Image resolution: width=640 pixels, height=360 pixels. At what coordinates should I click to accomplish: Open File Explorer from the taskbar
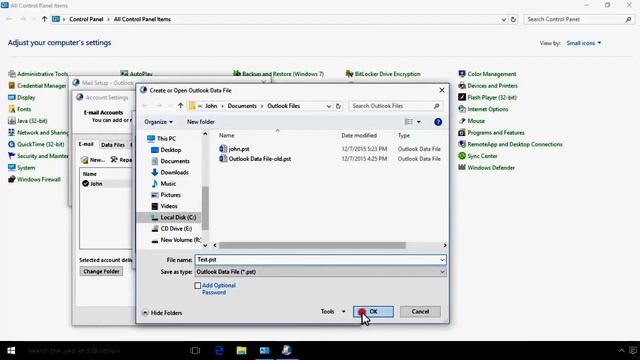point(242,351)
